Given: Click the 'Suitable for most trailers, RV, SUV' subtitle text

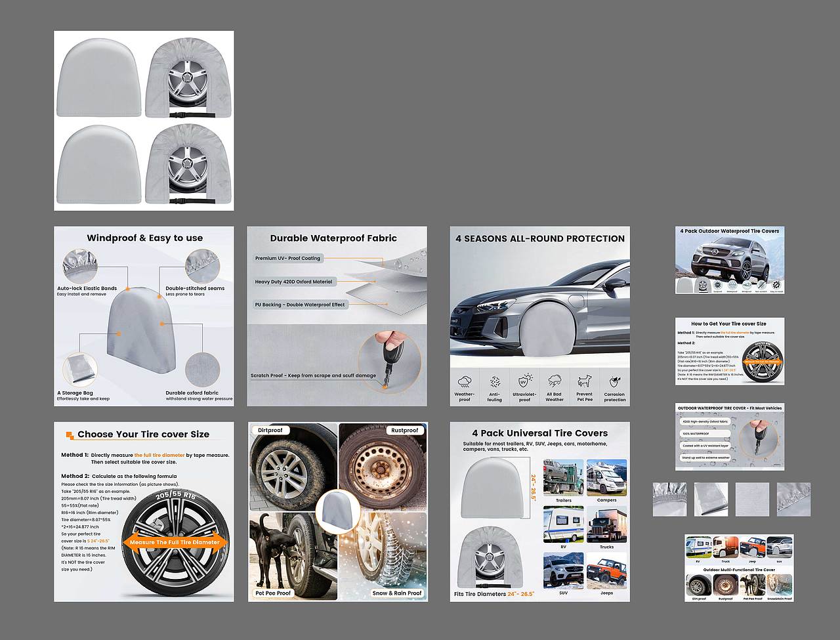Looking at the screenshot, I should [535, 446].
